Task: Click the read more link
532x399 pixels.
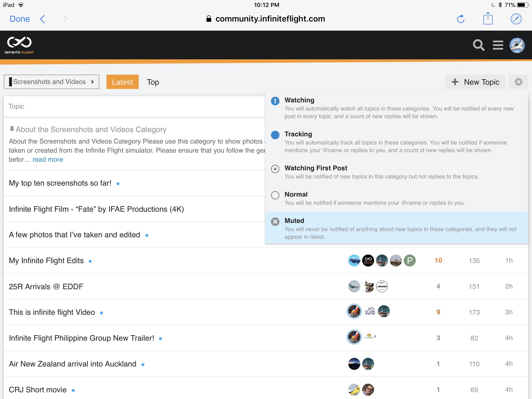Action: click(48, 160)
